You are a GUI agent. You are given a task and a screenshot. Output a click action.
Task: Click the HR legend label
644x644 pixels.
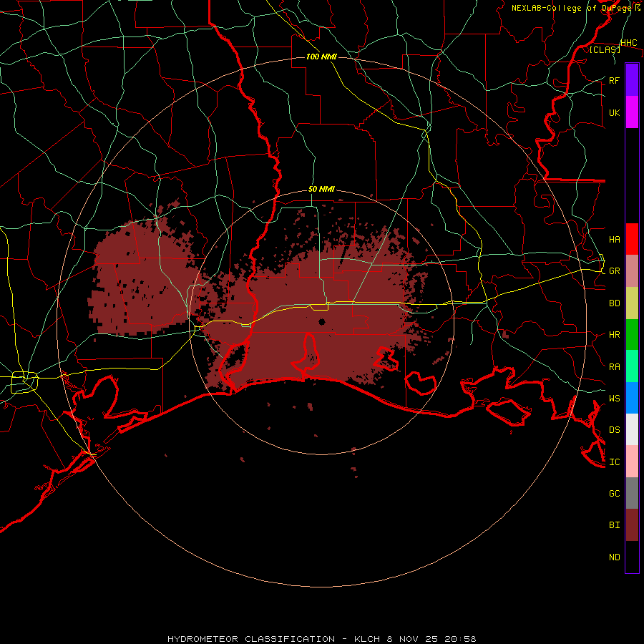(614, 335)
